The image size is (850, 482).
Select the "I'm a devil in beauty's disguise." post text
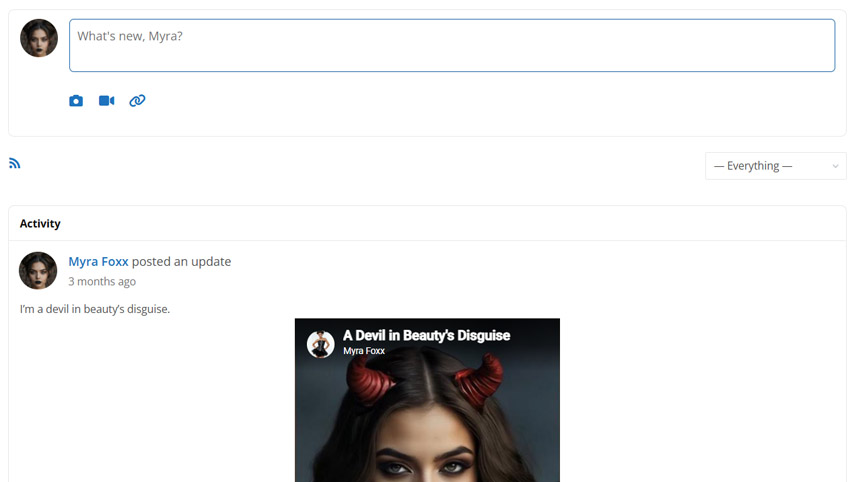pyautogui.click(x=95, y=309)
